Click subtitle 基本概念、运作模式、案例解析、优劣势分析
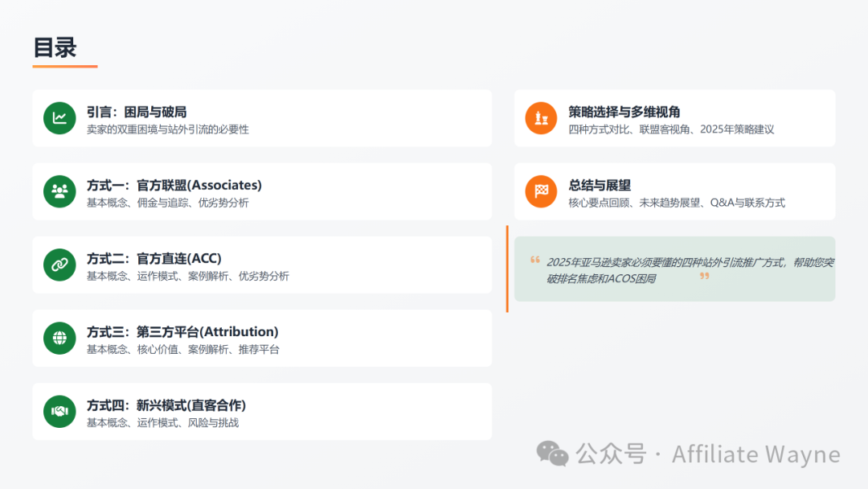Screen dimensions: 868x489 pos(187,276)
